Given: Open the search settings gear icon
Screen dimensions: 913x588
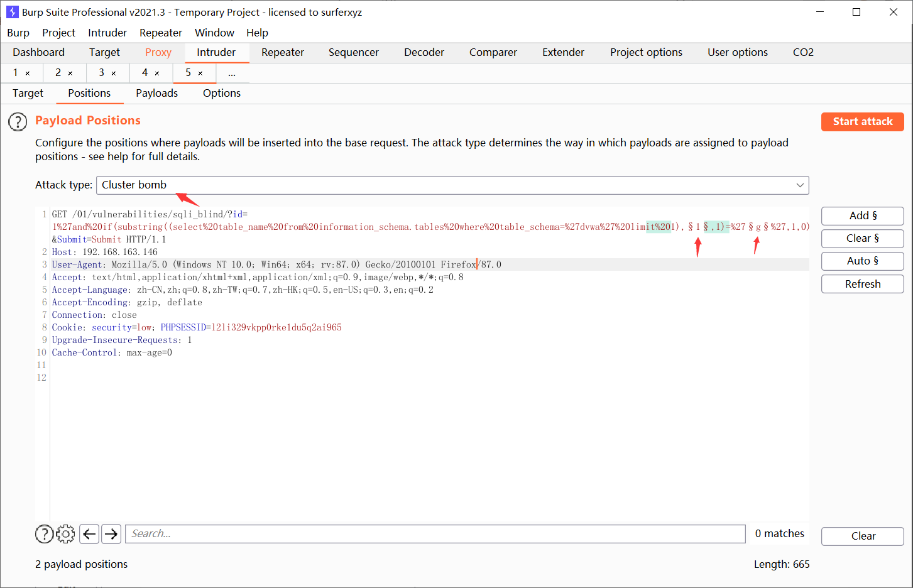Looking at the screenshot, I should [65, 534].
